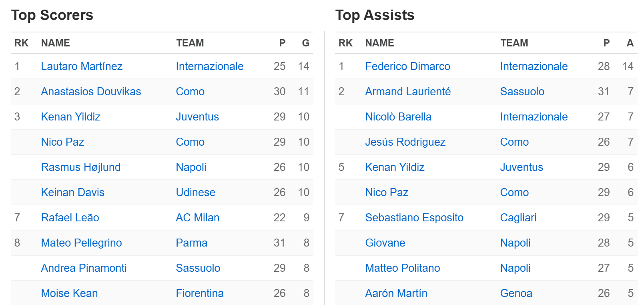This screenshot has height=305, width=644.
Task: Open Matteo Politano player link
Action: click(x=402, y=268)
